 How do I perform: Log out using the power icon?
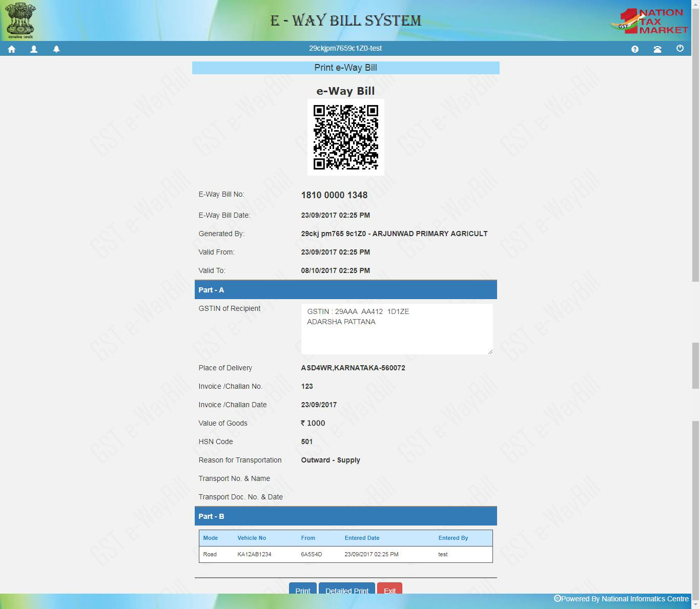tap(680, 48)
